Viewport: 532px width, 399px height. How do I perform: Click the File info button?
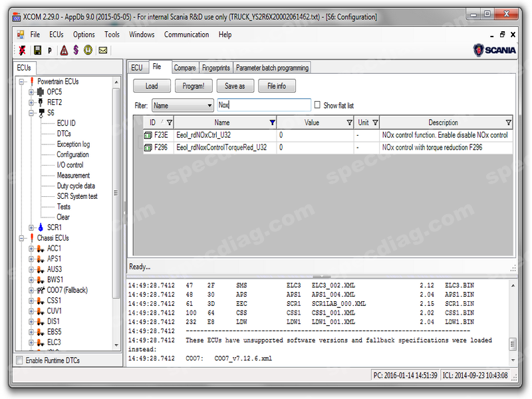click(277, 86)
